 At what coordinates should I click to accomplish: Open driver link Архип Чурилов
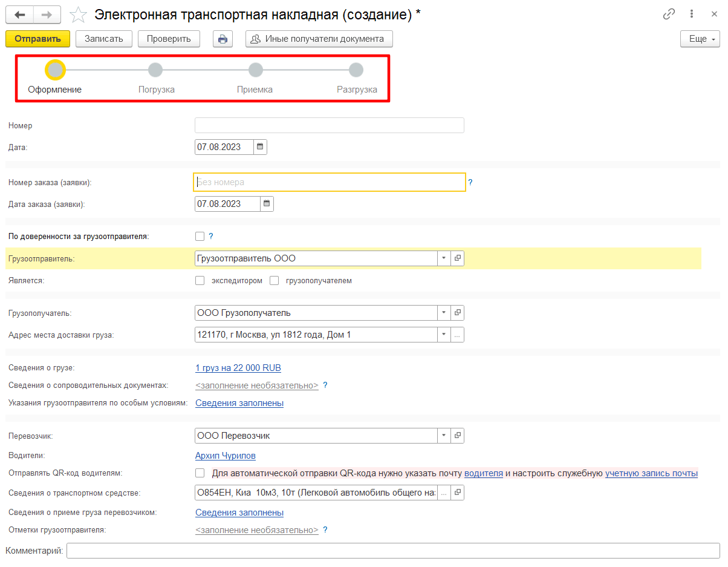tap(226, 456)
